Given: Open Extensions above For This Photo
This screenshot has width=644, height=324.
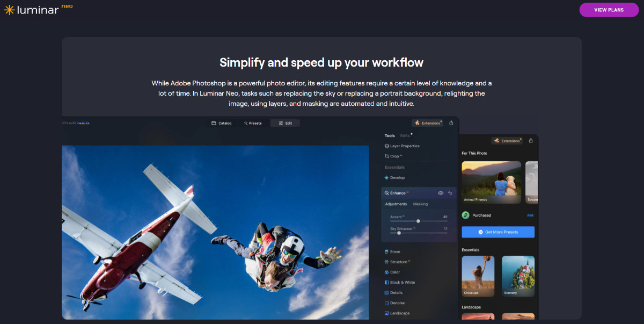Looking at the screenshot, I should pos(507,141).
